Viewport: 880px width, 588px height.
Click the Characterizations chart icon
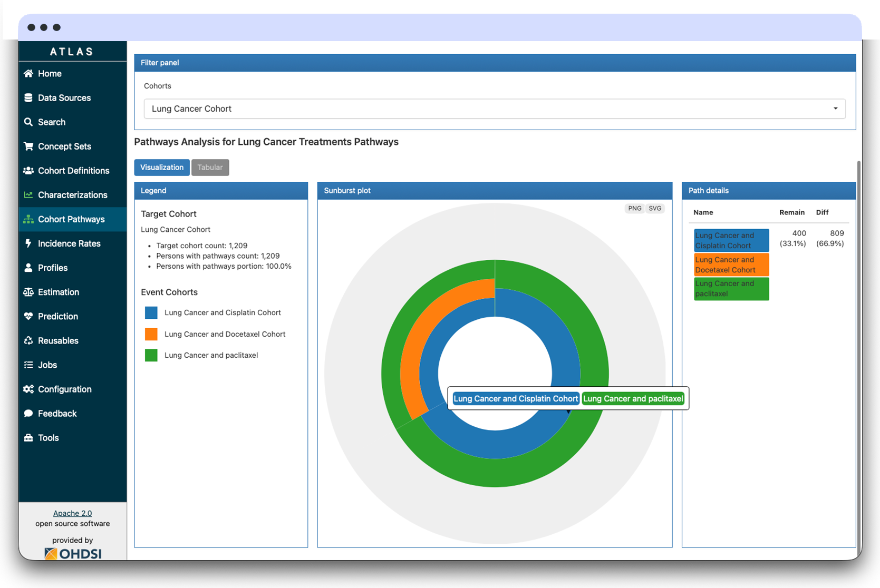click(28, 194)
